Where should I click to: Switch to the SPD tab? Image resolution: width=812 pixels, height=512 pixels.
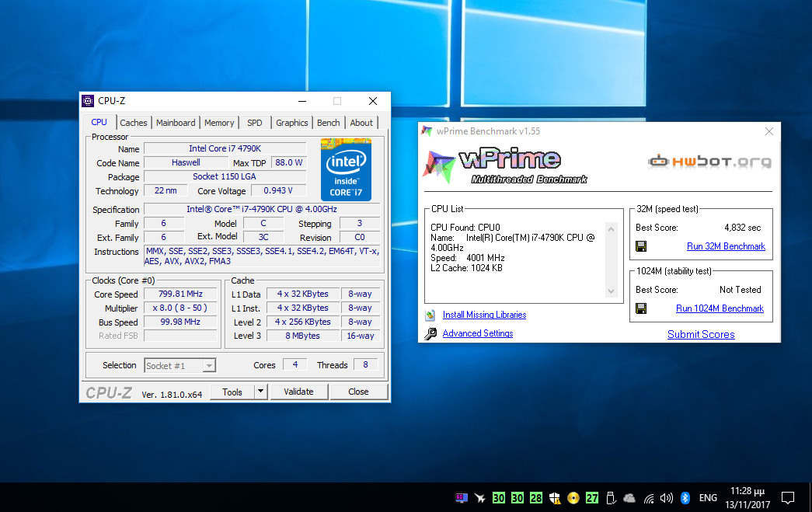[x=255, y=123]
